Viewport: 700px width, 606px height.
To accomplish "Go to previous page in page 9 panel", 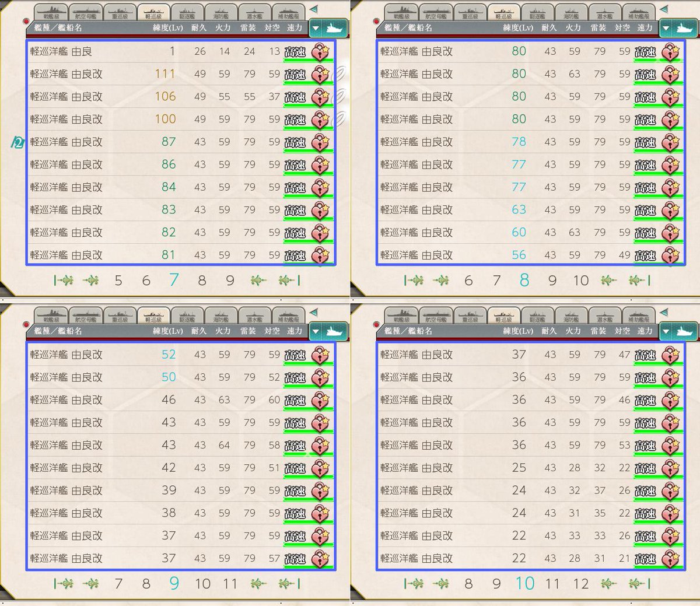I will click(x=90, y=583).
